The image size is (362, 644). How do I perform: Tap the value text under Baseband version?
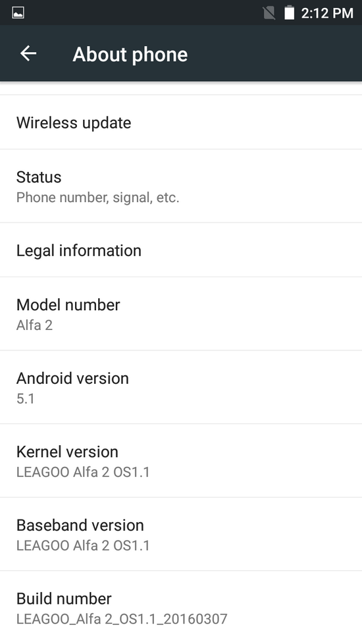click(x=83, y=546)
